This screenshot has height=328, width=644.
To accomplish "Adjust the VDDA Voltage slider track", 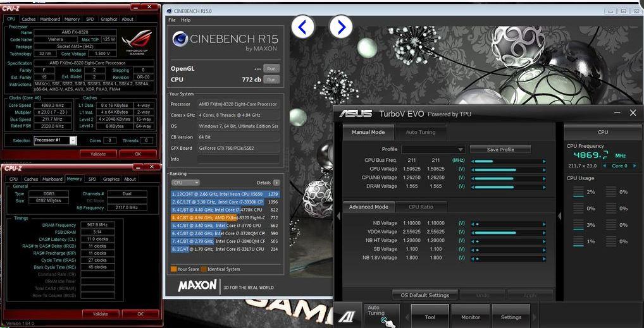I will click(x=508, y=233).
